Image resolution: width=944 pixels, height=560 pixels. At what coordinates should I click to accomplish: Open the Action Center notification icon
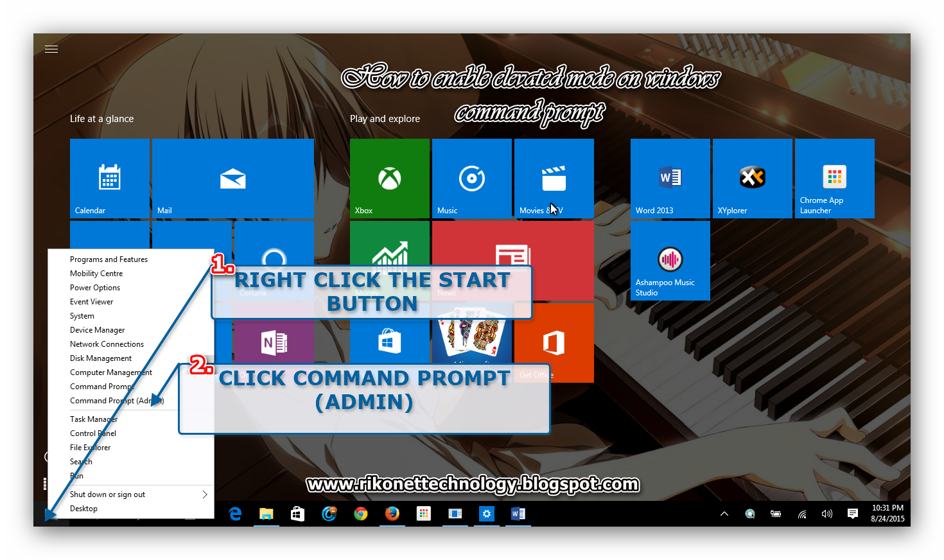point(852,514)
